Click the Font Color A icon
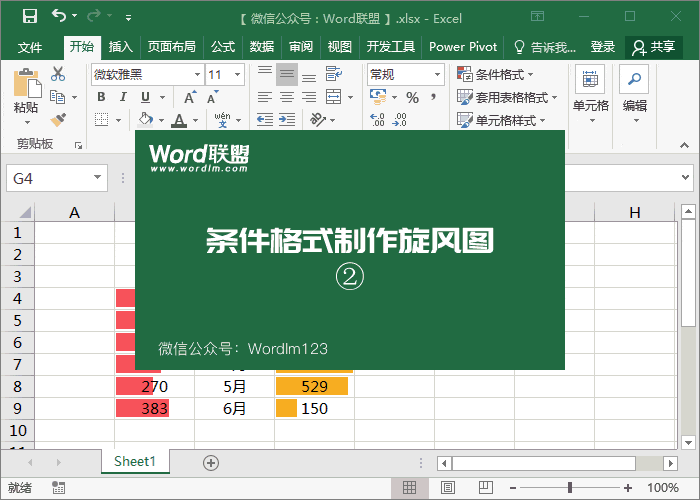 click(x=179, y=120)
